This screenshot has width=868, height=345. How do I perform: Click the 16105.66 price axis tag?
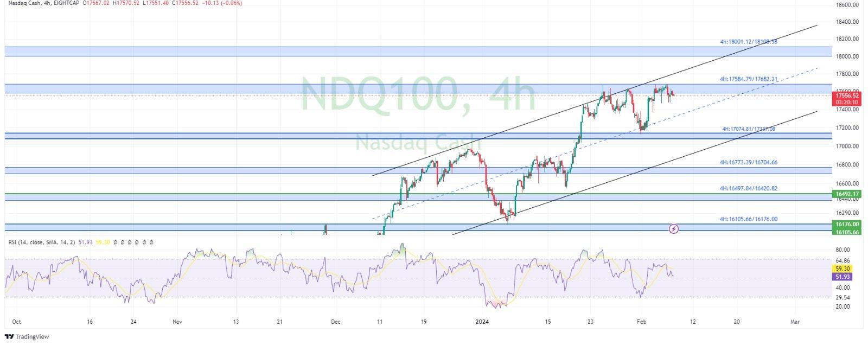point(847,232)
